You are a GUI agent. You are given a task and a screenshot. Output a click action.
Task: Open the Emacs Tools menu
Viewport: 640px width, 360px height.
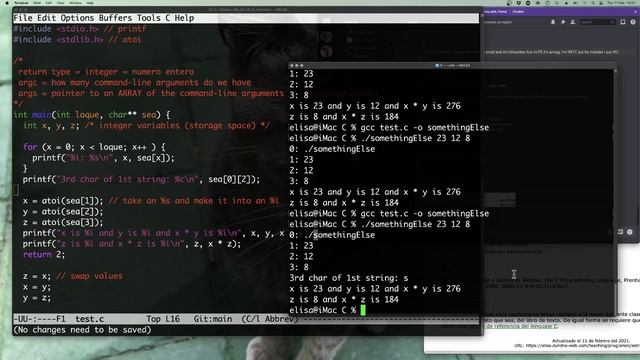pos(149,18)
